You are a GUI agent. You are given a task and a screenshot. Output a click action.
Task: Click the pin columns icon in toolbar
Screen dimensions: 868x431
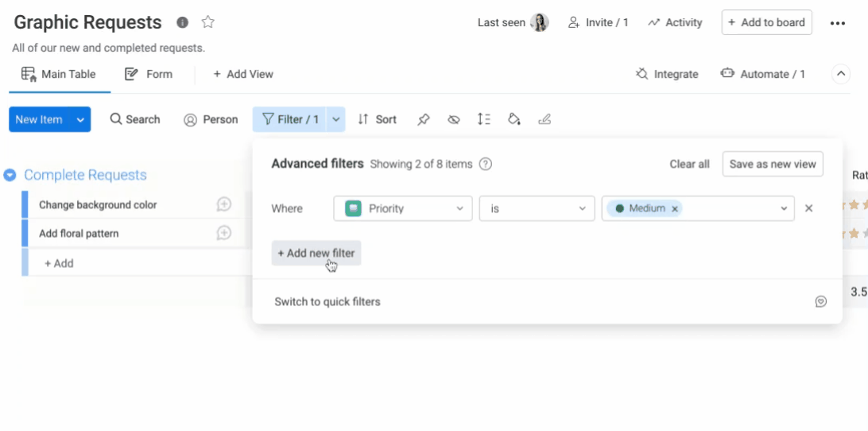pyautogui.click(x=424, y=119)
